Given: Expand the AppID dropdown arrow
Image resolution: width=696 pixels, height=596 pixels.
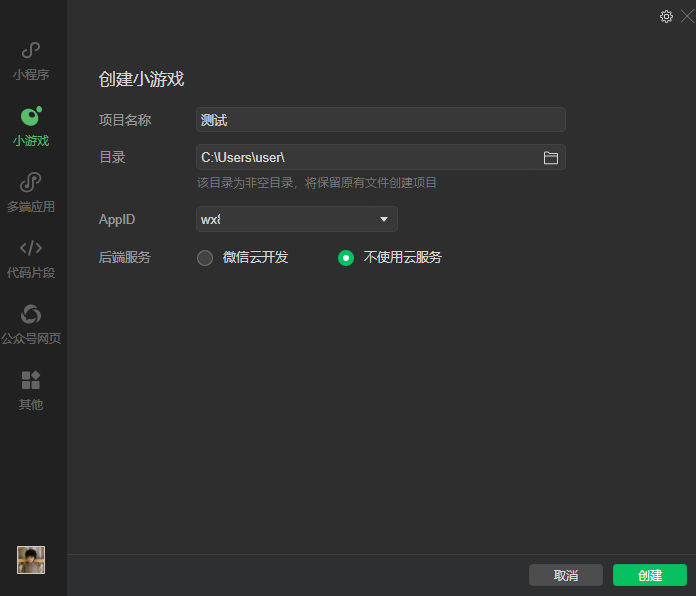Looking at the screenshot, I should tap(384, 219).
